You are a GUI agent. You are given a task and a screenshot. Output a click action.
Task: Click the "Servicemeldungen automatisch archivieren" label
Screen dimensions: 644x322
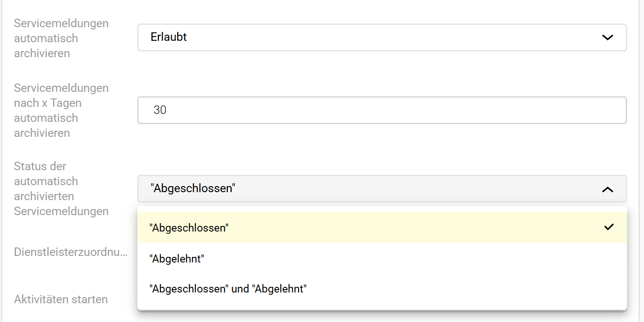[61, 38]
